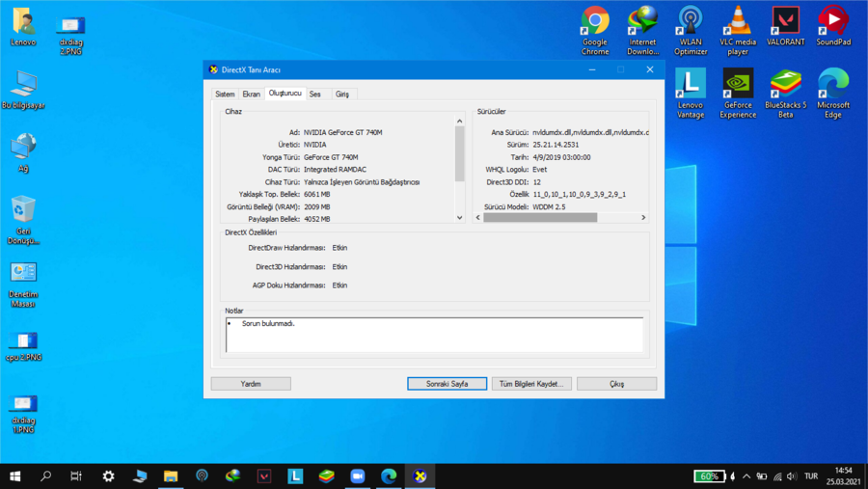This screenshot has height=489, width=868.
Task: Switch to the Ekran tab
Action: pyautogui.click(x=251, y=95)
